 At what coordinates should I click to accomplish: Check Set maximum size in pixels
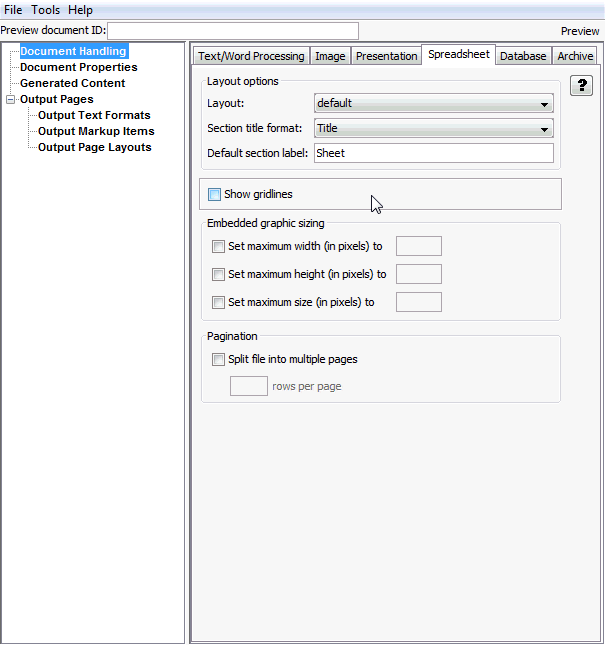pos(218,302)
